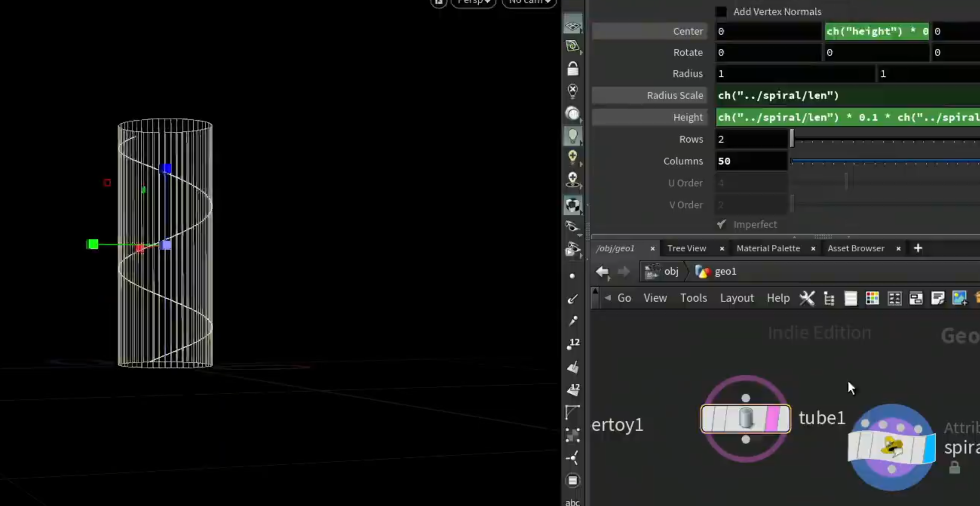Click the Radius Scale label button
This screenshot has width=980, height=506.
[649, 95]
